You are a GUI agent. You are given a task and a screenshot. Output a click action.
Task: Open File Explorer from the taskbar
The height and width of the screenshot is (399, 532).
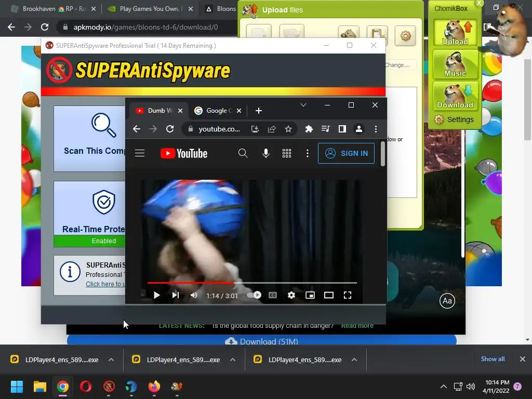[x=39, y=387]
